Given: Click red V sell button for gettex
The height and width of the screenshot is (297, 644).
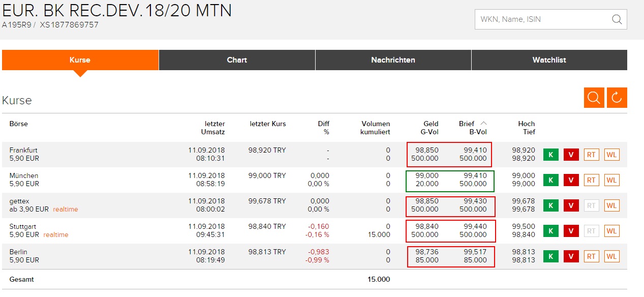Looking at the screenshot, I should 571,205.
